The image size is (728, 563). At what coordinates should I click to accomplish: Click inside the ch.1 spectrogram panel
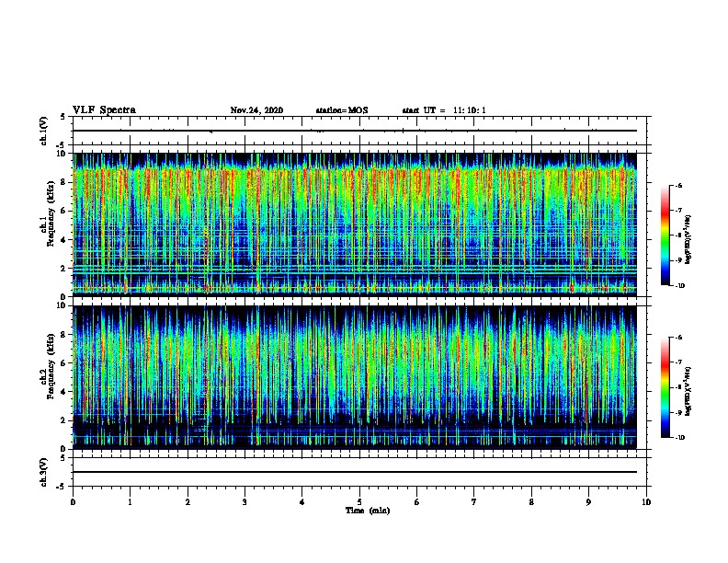coord(355,224)
